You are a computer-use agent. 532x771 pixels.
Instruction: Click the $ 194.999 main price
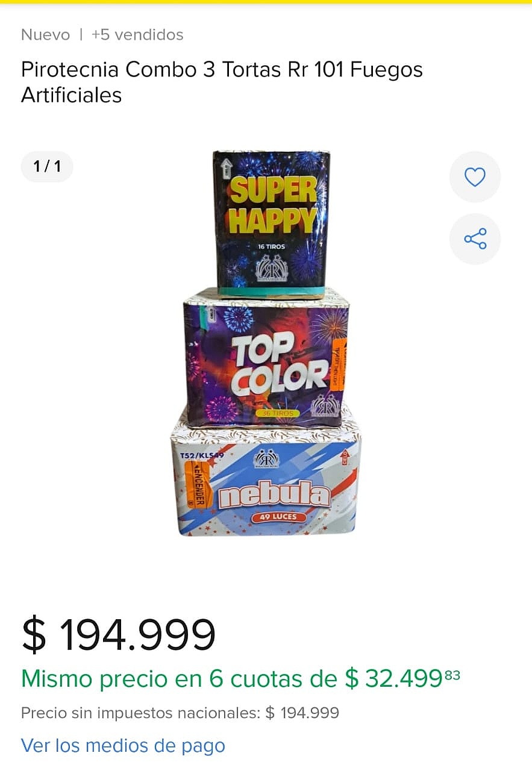119,635
